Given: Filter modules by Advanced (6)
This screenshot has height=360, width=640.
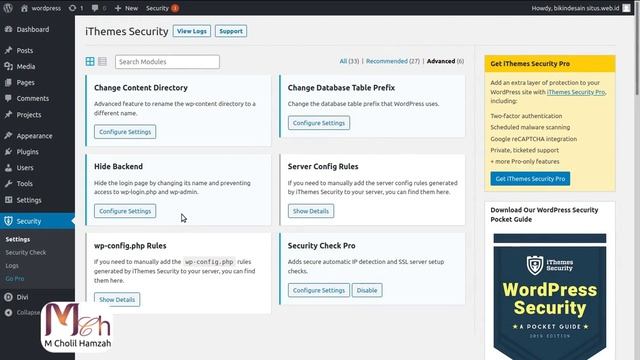Looking at the screenshot, I should click(445, 61).
